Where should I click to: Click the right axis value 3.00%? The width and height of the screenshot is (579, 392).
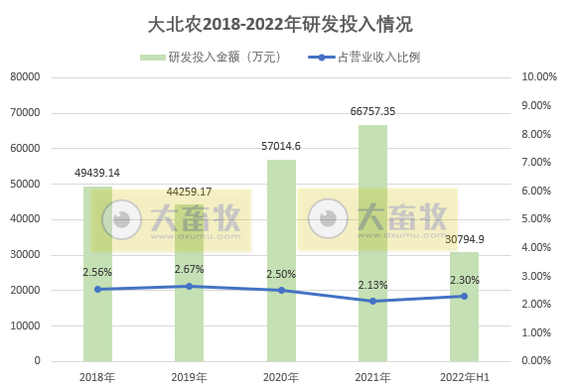pos(536,276)
